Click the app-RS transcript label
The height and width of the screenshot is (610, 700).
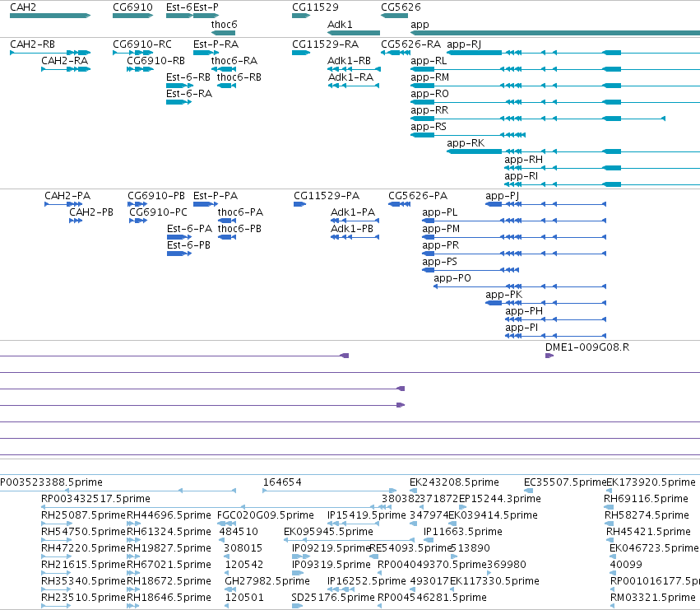[429, 128]
